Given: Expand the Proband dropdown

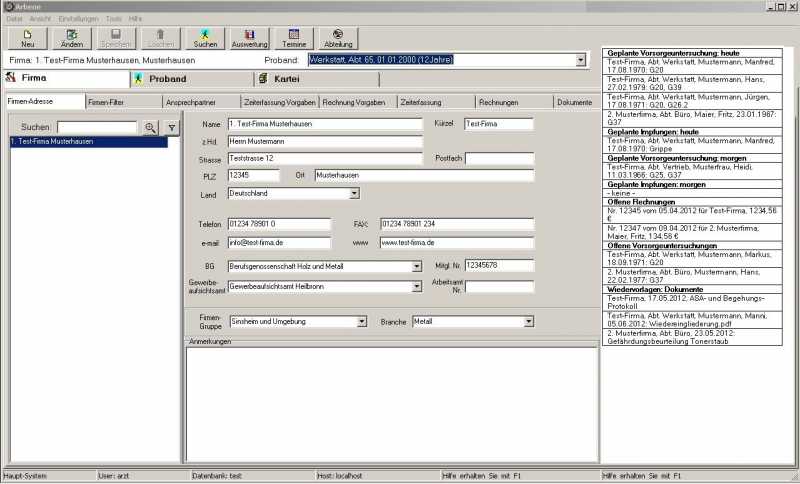Looking at the screenshot, I should [581, 60].
